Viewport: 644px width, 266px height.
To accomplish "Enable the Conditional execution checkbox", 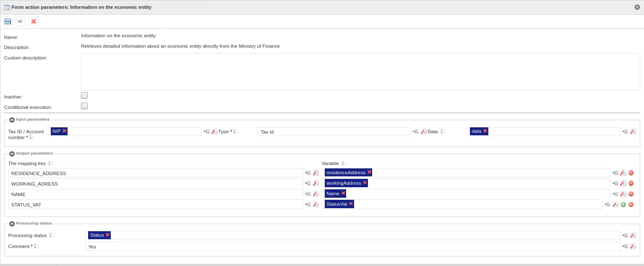I will (84, 106).
